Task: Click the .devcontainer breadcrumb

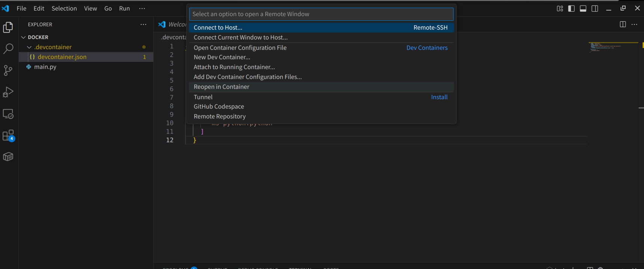Action: click(174, 37)
